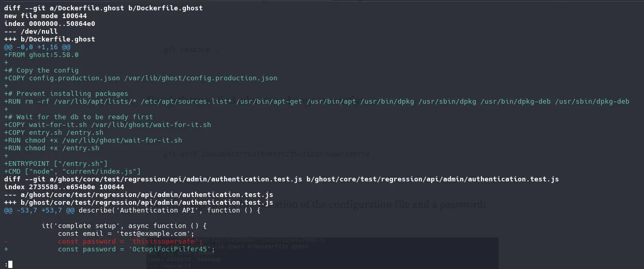This screenshot has width=644, height=269.
Task: Select the ENTRYPOINT ["/entry.sh"] line
Action: (x=56, y=164)
